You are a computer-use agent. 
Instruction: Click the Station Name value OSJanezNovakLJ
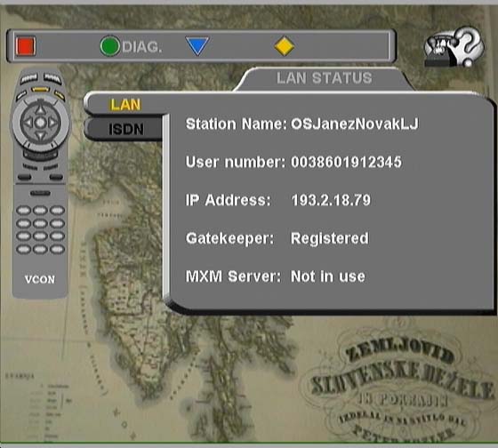tap(355, 124)
